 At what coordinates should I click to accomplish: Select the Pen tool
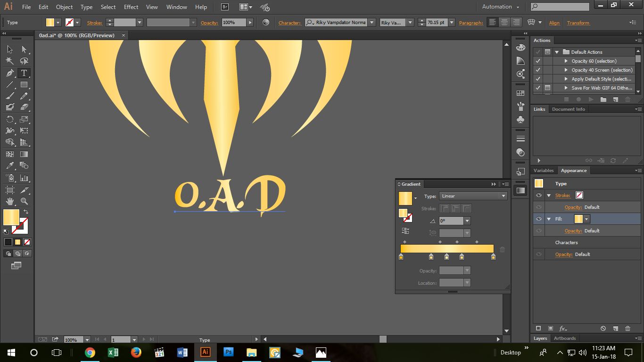tap(10, 73)
